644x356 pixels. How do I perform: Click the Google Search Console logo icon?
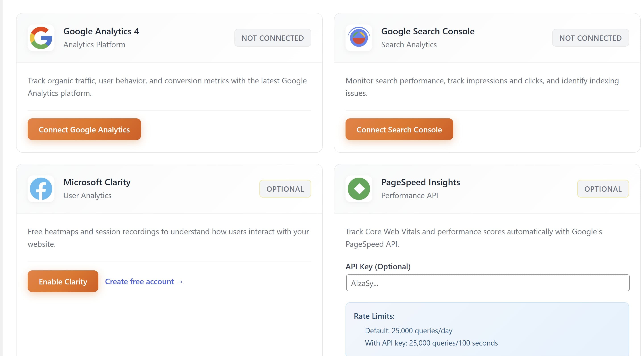coord(358,38)
